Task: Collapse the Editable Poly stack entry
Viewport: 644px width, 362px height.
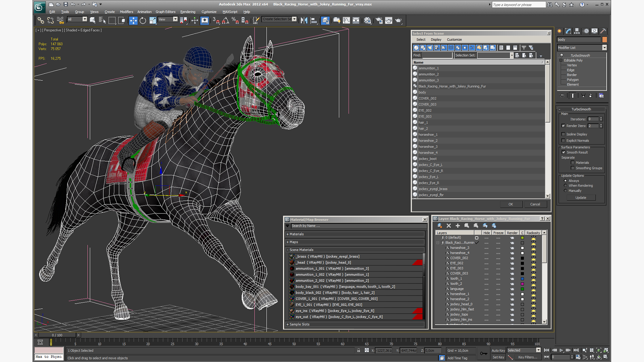Action: (561, 60)
